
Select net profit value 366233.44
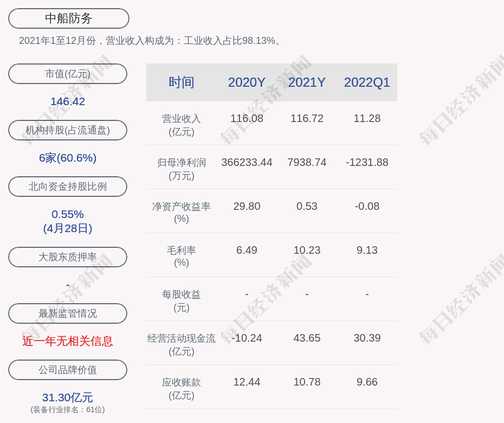click(247, 163)
